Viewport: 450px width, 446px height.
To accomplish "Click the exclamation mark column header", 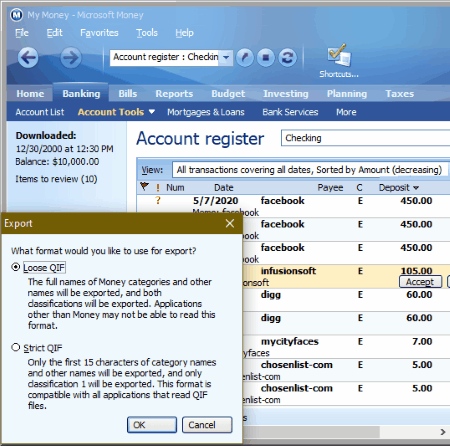I will point(158,188).
